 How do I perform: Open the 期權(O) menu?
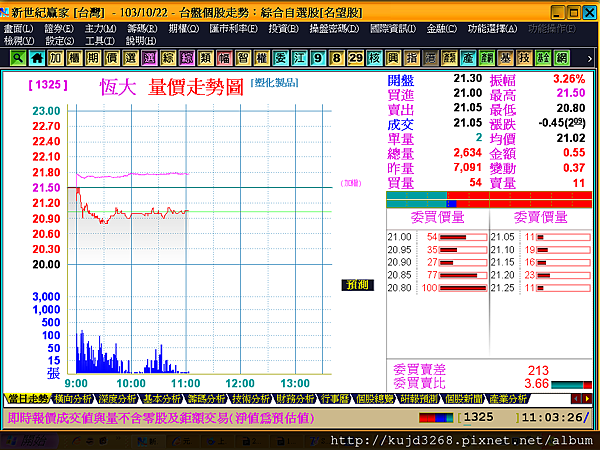184,29
